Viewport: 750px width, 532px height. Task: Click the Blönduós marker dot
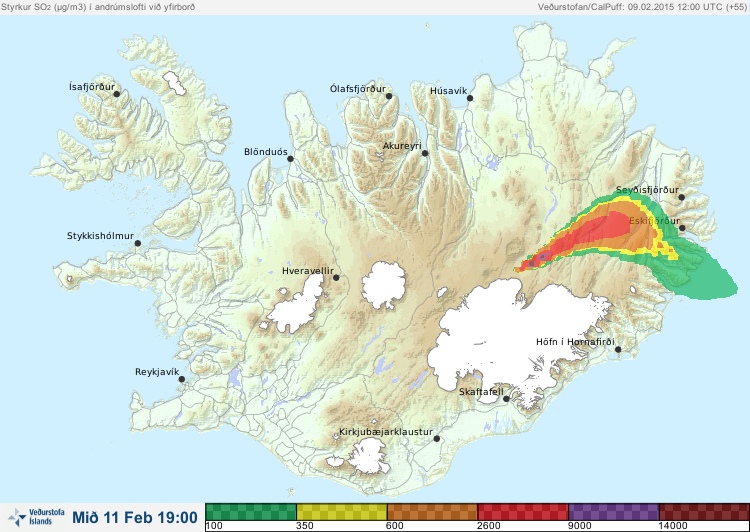(x=290, y=158)
